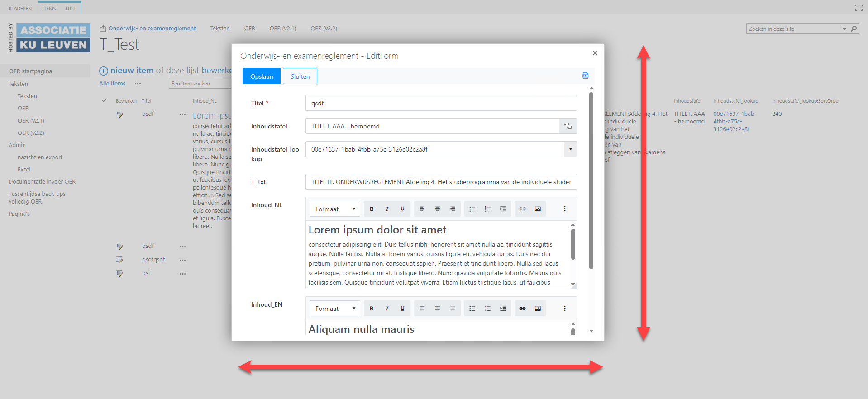The height and width of the screenshot is (399, 868).
Task: Insert a link in the Inhoud_NL editor
Action: (x=522, y=209)
